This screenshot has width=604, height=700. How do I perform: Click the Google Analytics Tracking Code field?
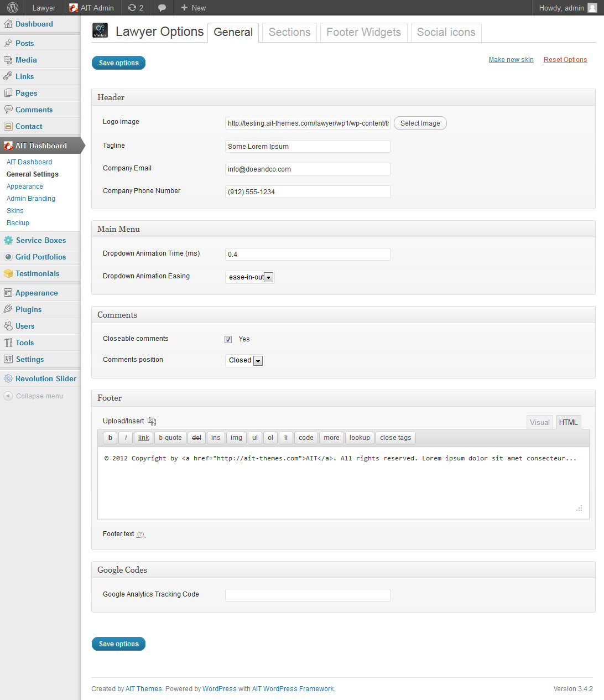308,595
